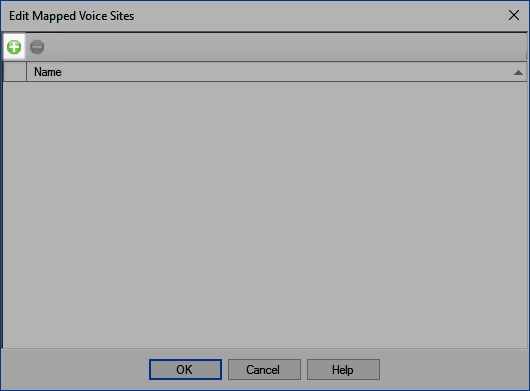Add a new mapped voice site
Screen dimensions: 530x391
point(14,47)
